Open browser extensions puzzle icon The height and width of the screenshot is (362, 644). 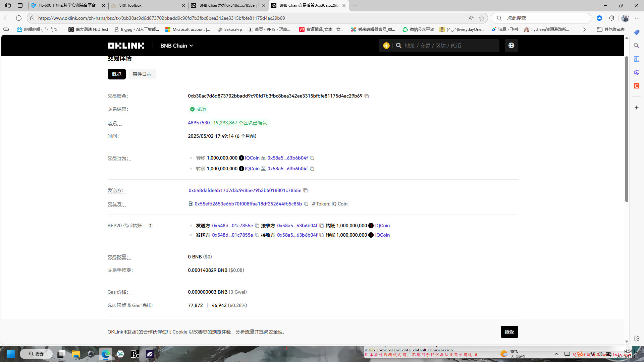pos(611,18)
